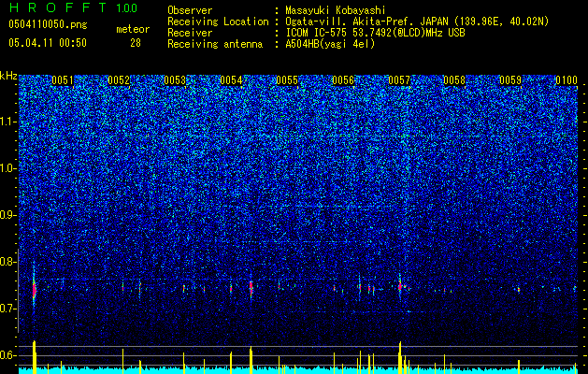Click the 0053 time marker
588x374 pixels.
click(x=175, y=80)
